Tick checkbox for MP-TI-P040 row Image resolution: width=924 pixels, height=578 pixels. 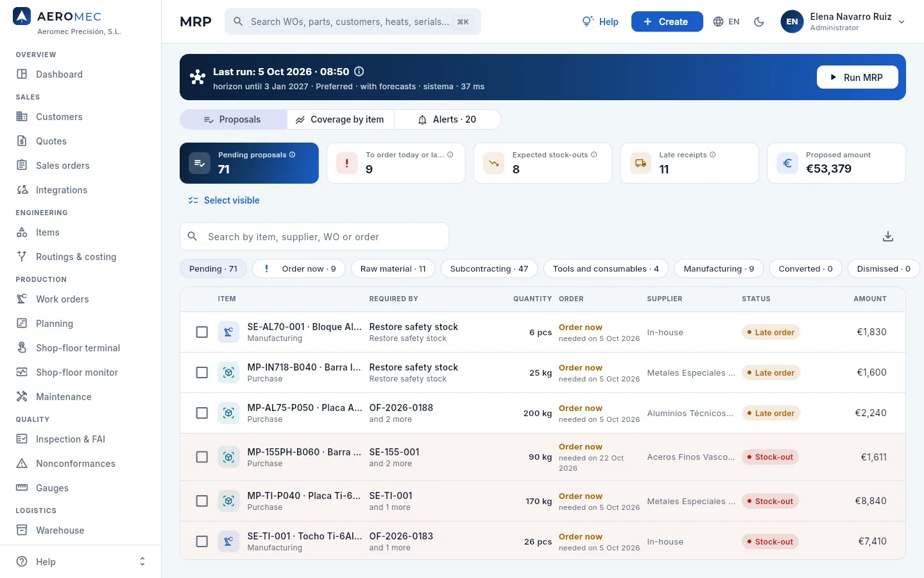click(x=202, y=501)
